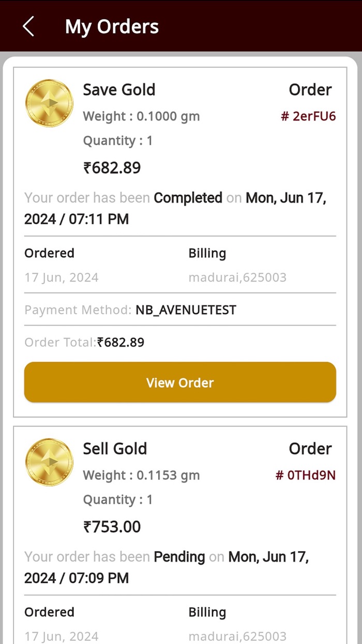Tap the Billing address madurai,625003
The height and width of the screenshot is (644, 362).
238,277
